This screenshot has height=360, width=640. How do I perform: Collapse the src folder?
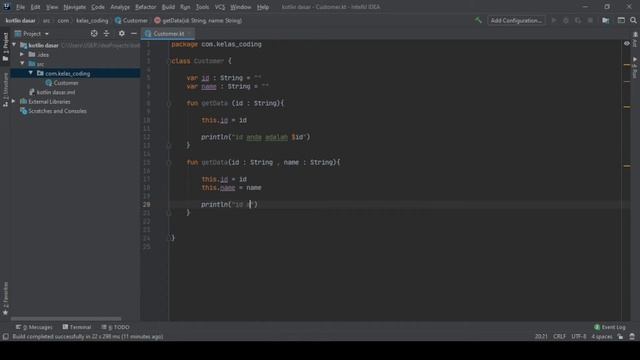click(x=22, y=64)
